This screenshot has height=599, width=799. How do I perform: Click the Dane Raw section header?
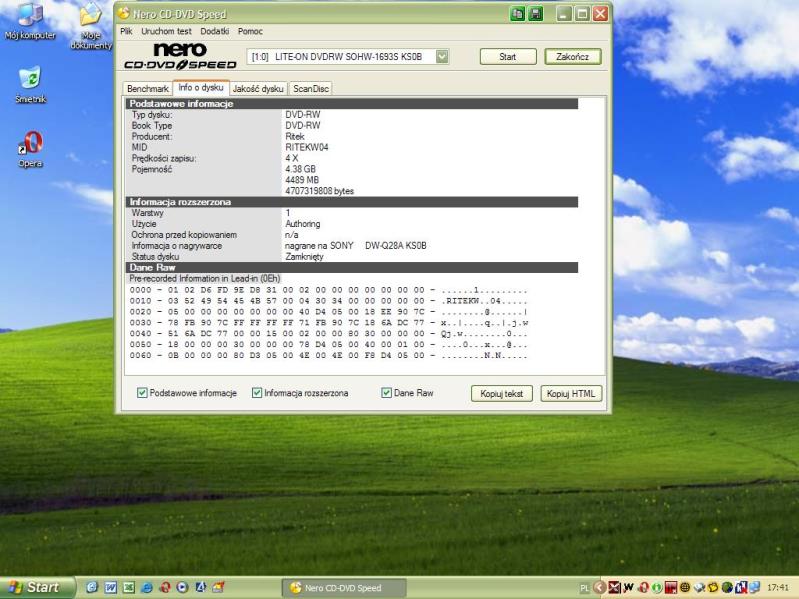click(352, 267)
